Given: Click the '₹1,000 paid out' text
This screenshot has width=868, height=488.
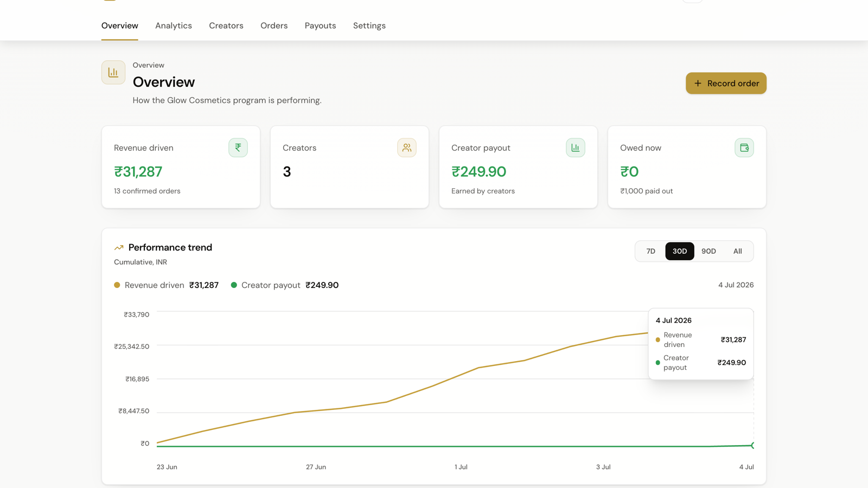Looking at the screenshot, I should tap(646, 191).
